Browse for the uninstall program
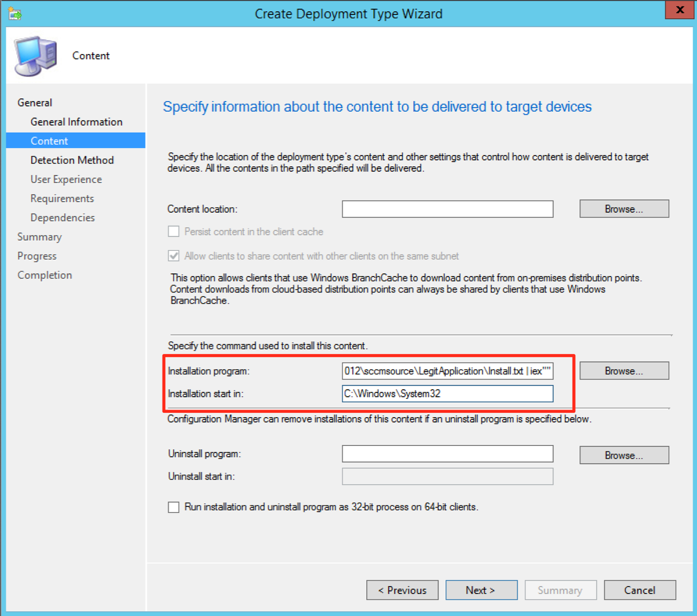Viewport: 697px width, 616px height. click(624, 456)
